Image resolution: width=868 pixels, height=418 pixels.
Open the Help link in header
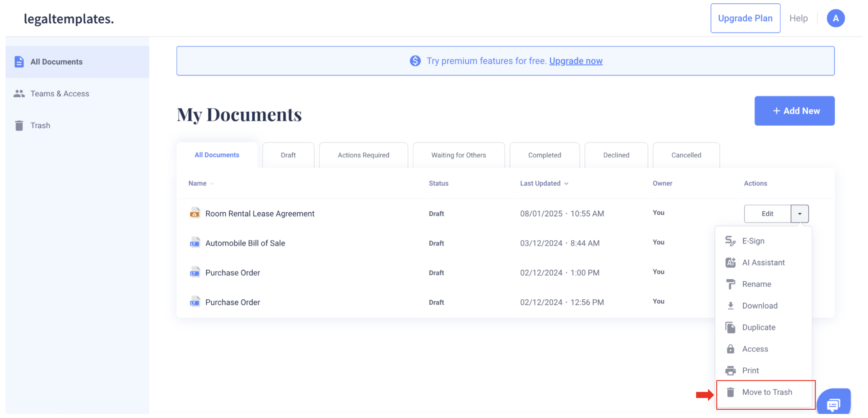(798, 18)
